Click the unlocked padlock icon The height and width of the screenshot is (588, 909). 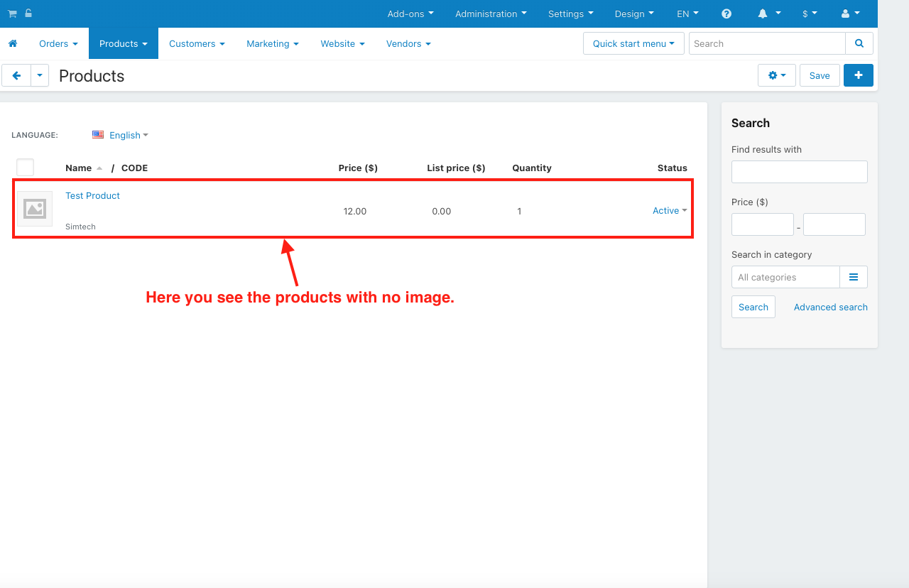pyautogui.click(x=28, y=13)
